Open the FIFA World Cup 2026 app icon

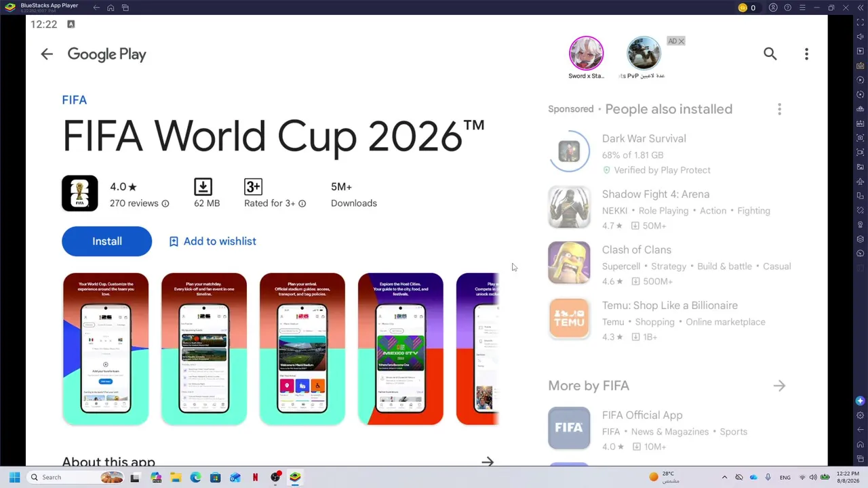pyautogui.click(x=80, y=193)
